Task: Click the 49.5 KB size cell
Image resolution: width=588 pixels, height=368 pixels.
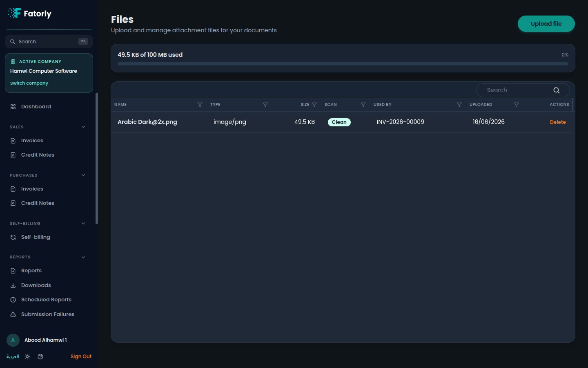Action: tap(305, 122)
